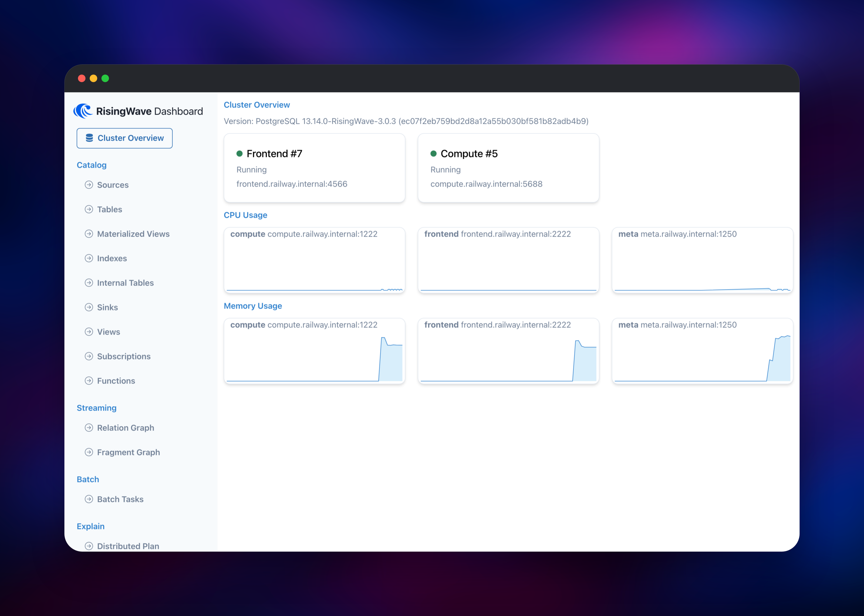Viewport: 864px width, 616px height.
Task: Click the meta CPU usage chart
Action: [703, 260]
